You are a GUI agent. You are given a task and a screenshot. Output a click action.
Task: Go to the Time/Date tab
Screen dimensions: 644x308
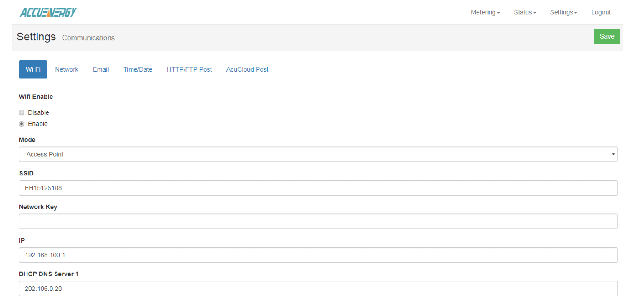pos(138,69)
